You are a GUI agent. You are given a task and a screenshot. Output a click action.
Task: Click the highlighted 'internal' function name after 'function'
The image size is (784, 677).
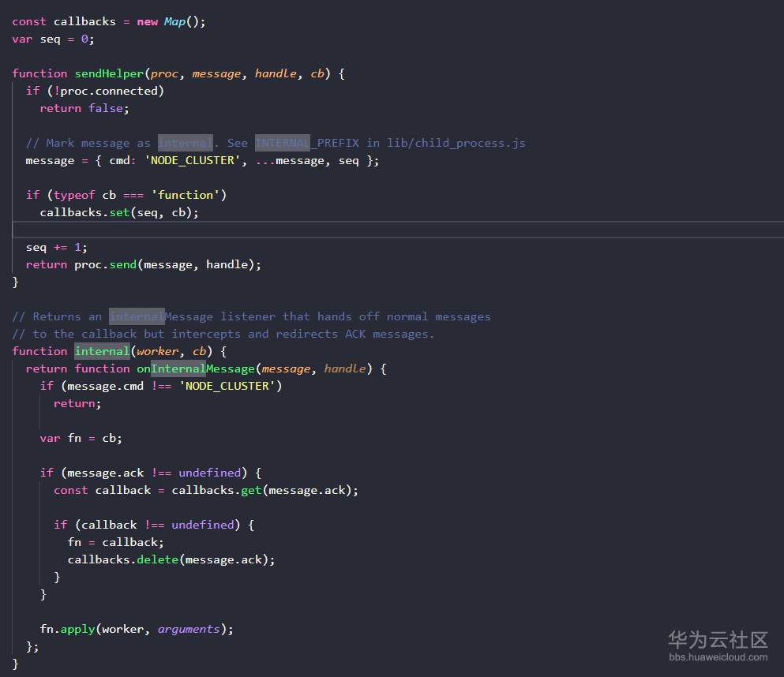click(x=102, y=351)
